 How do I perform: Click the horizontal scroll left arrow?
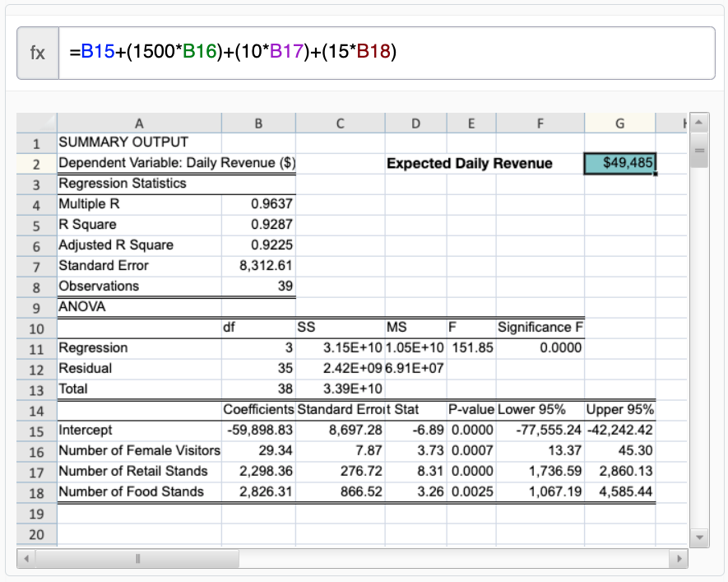25,558
